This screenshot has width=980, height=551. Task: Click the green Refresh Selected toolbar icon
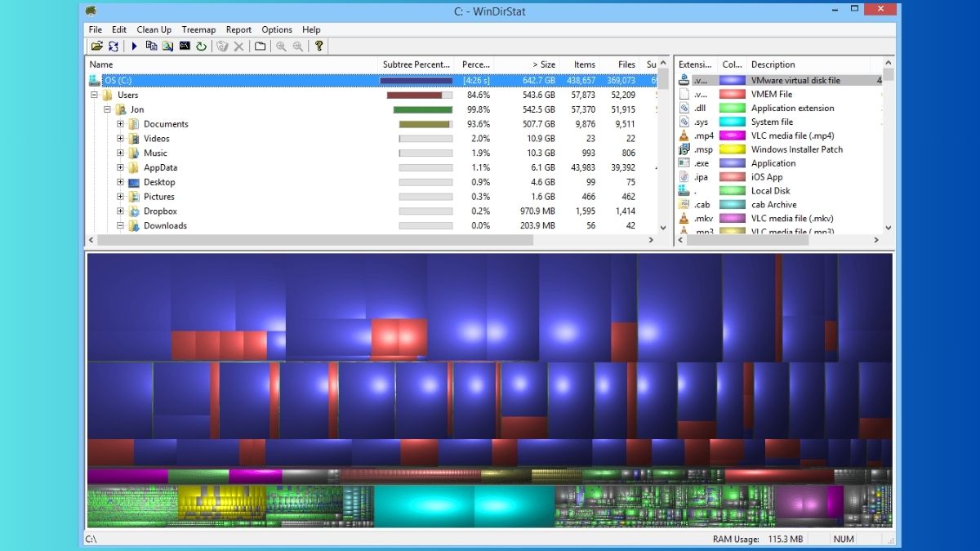coord(201,47)
